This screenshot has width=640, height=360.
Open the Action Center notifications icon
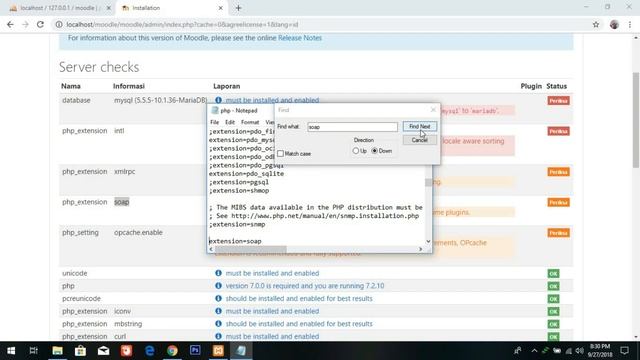coord(624,351)
